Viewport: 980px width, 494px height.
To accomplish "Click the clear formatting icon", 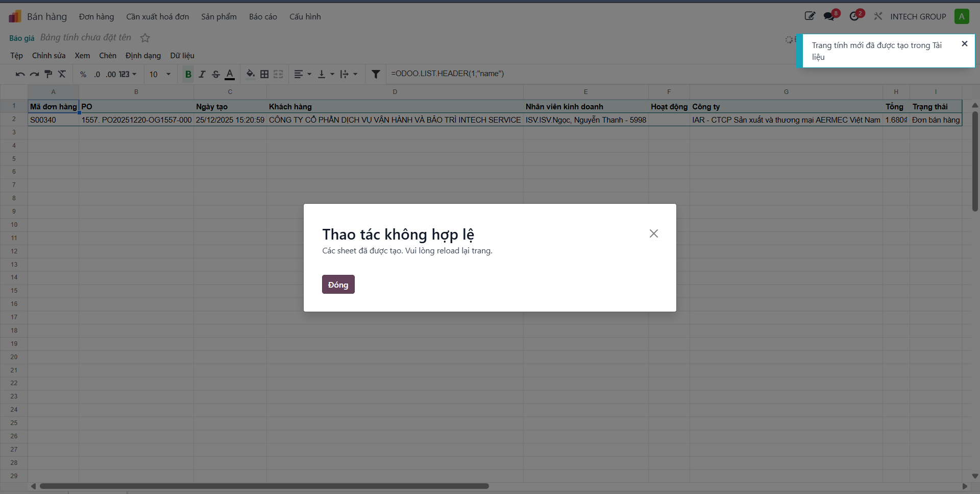I will (62, 74).
